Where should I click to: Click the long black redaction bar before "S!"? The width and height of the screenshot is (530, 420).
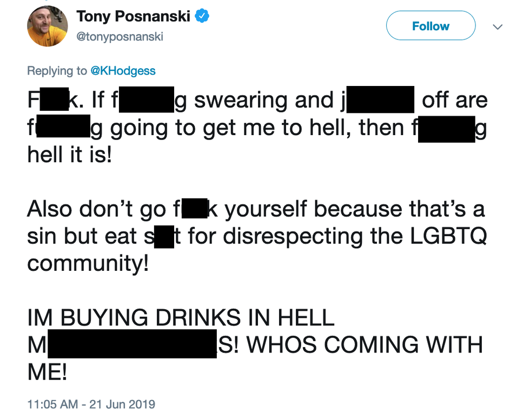point(132,345)
